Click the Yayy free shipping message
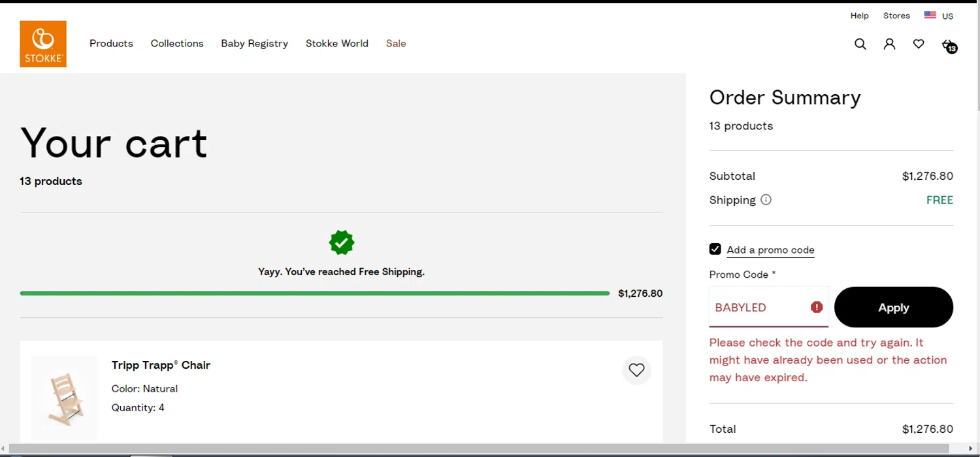Viewport: 980px width, 457px height. (341, 272)
